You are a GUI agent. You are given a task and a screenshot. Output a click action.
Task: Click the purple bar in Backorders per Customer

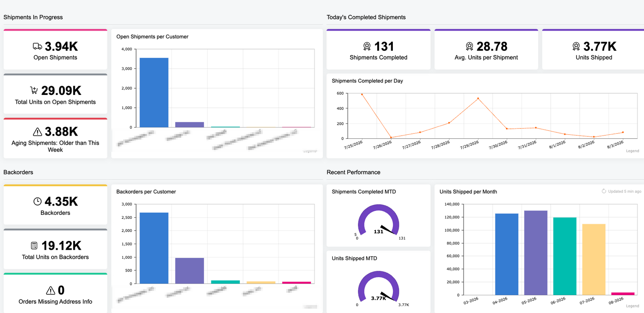pyautogui.click(x=190, y=271)
